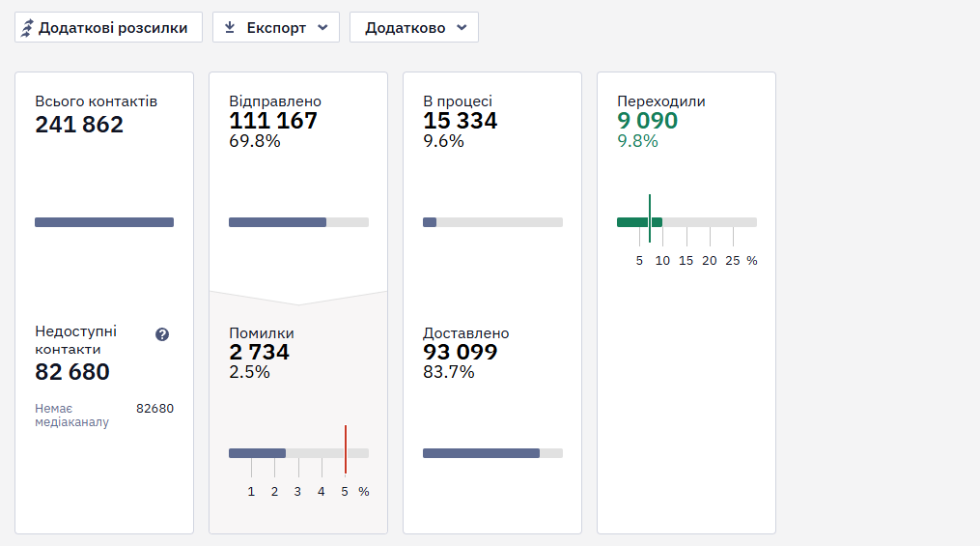
Task: Click the Відправлено count 111 167
Action: (x=273, y=121)
